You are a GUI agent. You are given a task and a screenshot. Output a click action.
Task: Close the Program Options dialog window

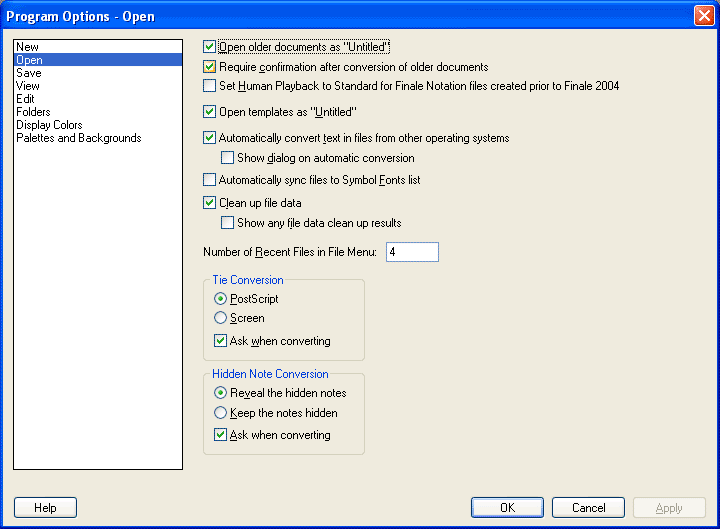pyautogui.click(x=703, y=16)
